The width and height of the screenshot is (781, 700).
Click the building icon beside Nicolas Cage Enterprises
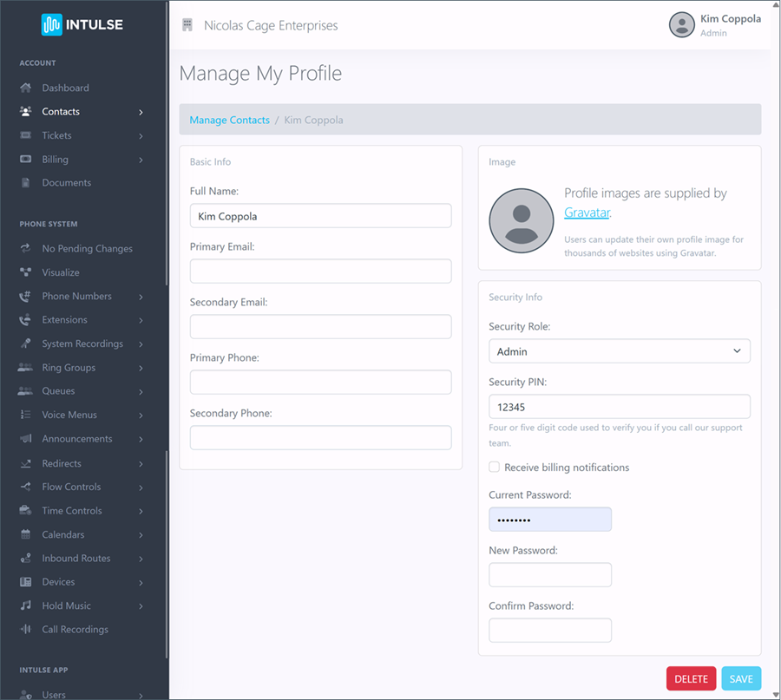click(x=187, y=25)
